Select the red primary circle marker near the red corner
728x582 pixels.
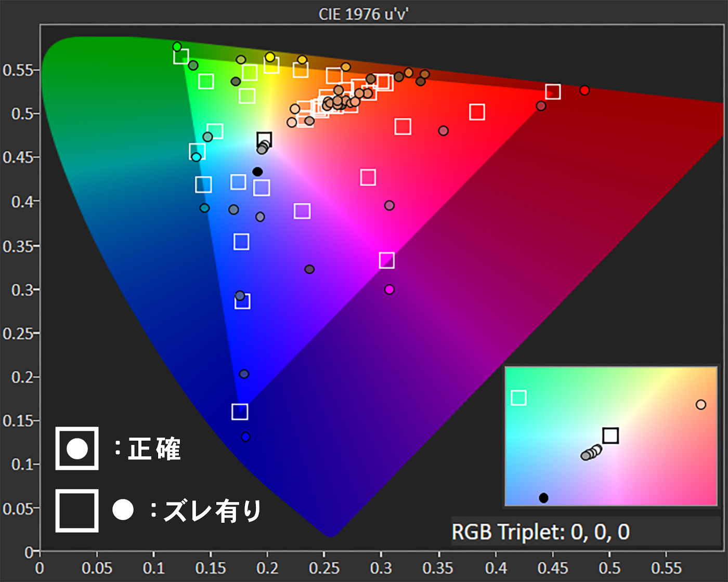(x=584, y=89)
